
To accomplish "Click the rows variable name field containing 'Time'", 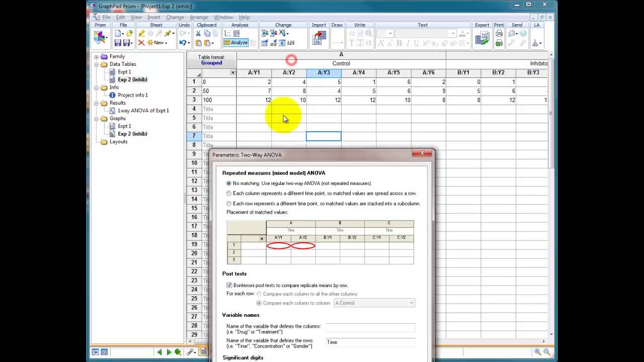I will 370,342.
